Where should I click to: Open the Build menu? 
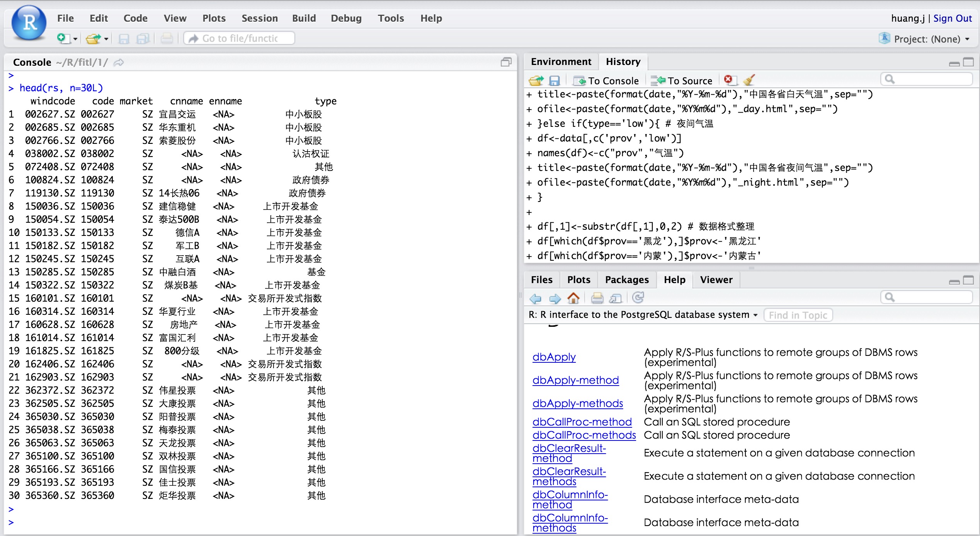(x=304, y=18)
